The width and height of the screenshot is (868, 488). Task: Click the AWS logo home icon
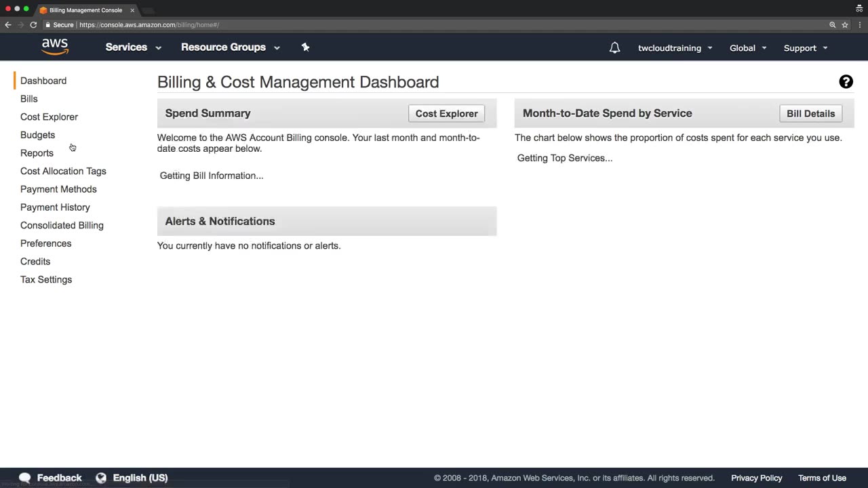(x=55, y=47)
